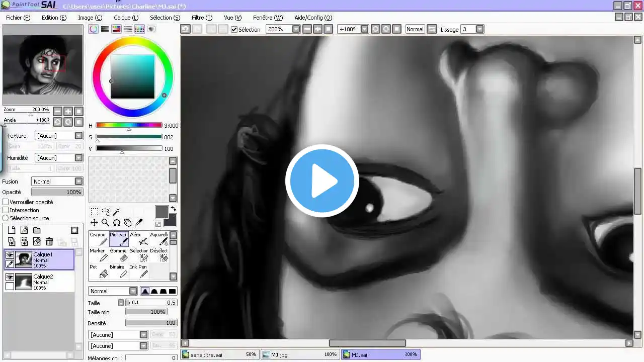Zoom out with navigator minus button
Image resolution: width=644 pixels, height=362 pixels.
[x=58, y=112]
